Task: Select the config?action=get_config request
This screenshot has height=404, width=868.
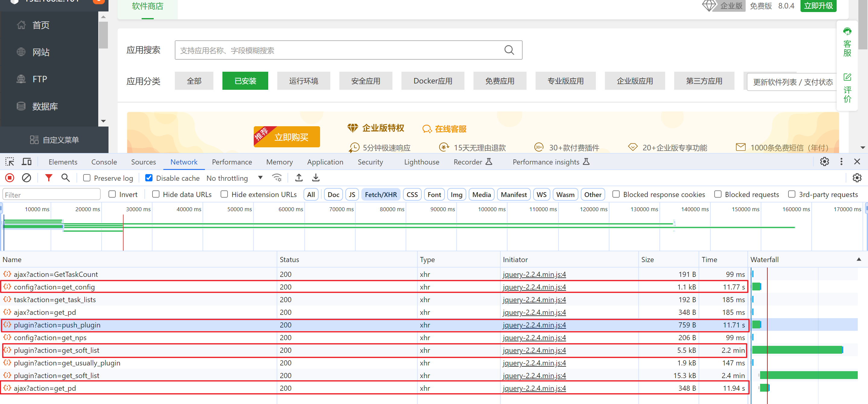Action: pyautogui.click(x=374, y=287)
